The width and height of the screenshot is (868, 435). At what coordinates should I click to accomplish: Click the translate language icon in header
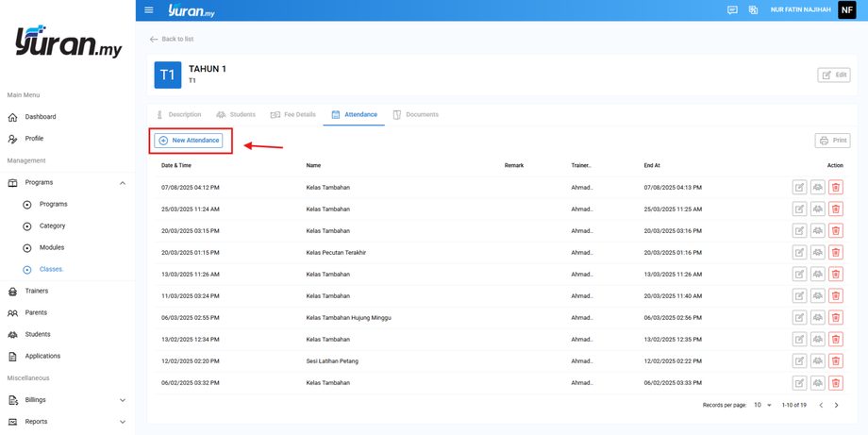pyautogui.click(x=753, y=10)
